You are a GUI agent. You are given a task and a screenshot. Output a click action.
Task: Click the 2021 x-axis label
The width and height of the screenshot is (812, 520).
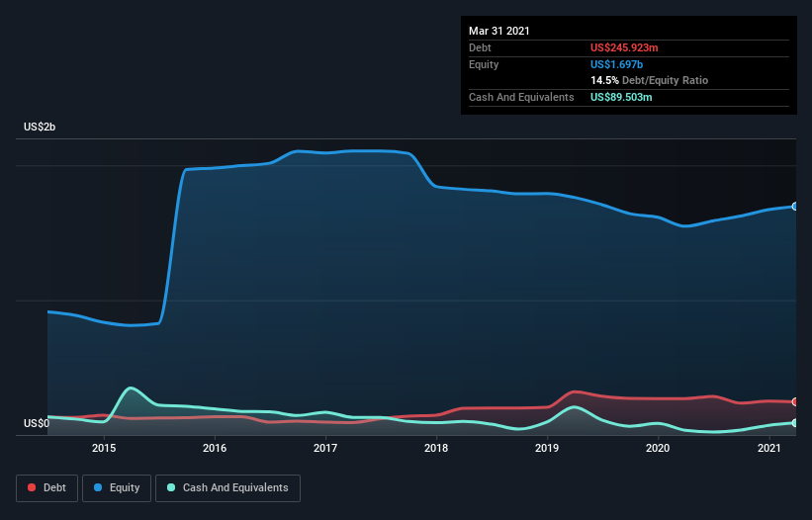pos(769,448)
